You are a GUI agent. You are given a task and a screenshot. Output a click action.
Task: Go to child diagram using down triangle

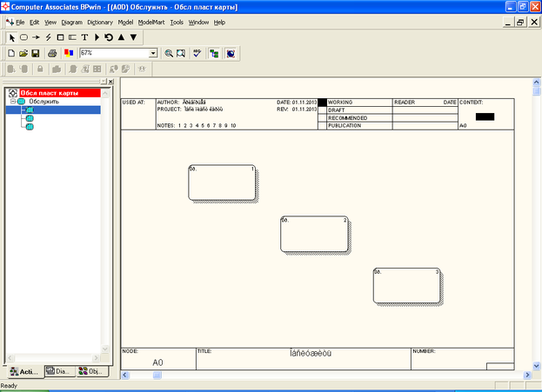(133, 37)
